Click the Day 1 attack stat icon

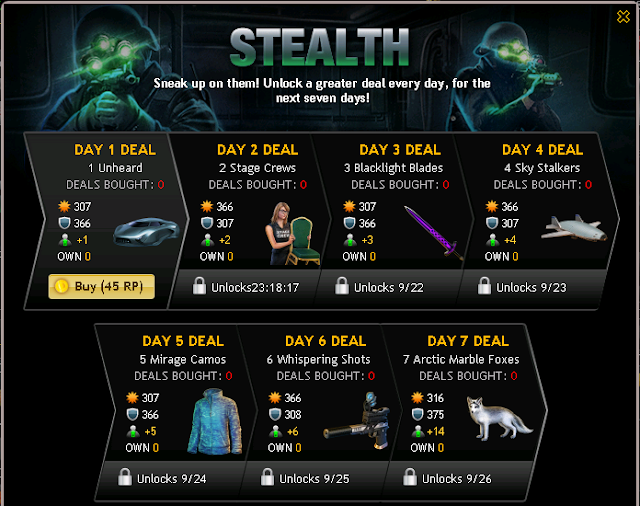(64, 206)
